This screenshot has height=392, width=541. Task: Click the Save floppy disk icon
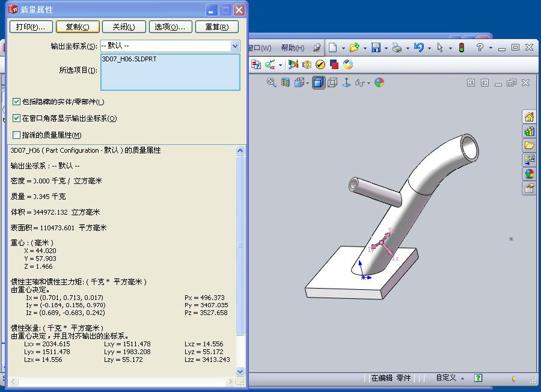pos(376,48)
